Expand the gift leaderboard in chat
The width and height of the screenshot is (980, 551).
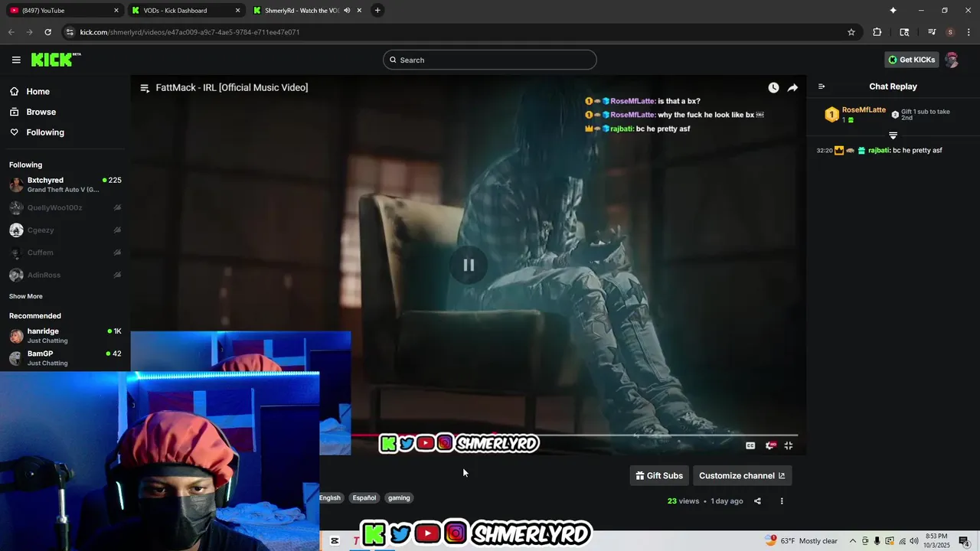click(893, 135)
